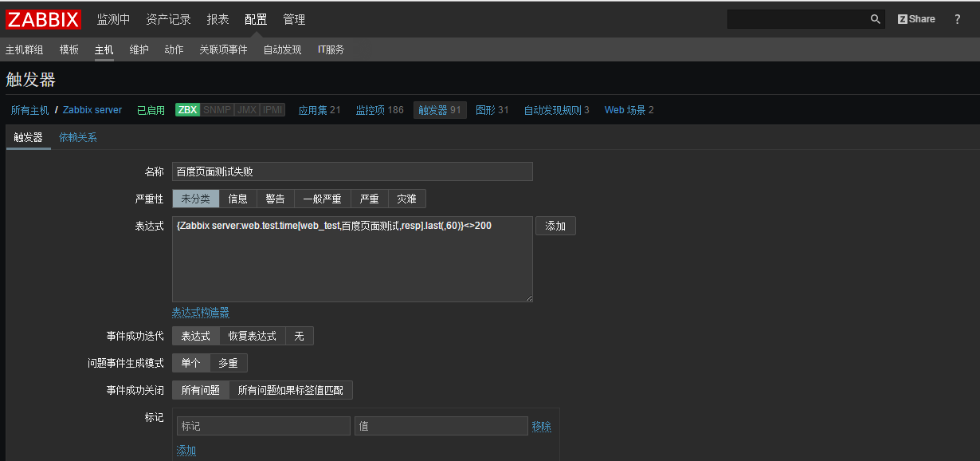Select the 灾难 severity level
Viewport: 980px width, 461px height.
point(406,198)
